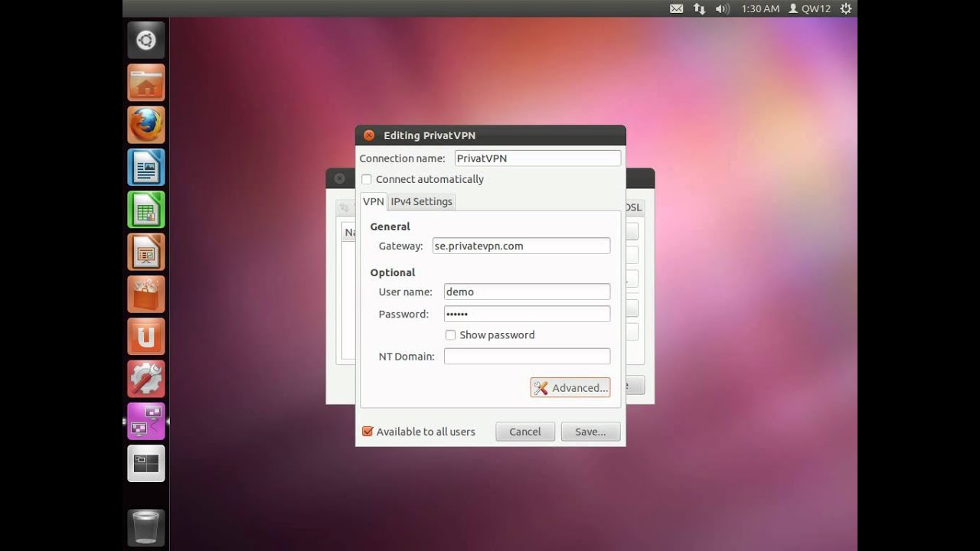This screenshot has width=980, height=551.
Task: Open the sound volume indicator
Action: [x=722, y=8]
